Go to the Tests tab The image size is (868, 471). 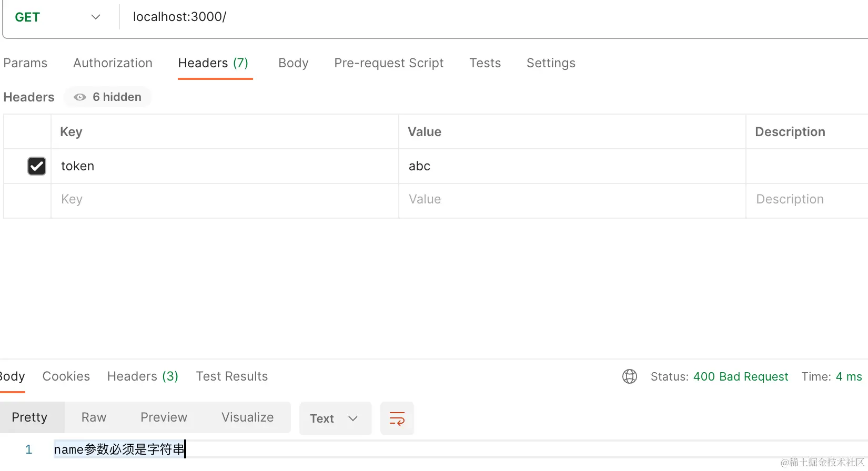[485, 63]
